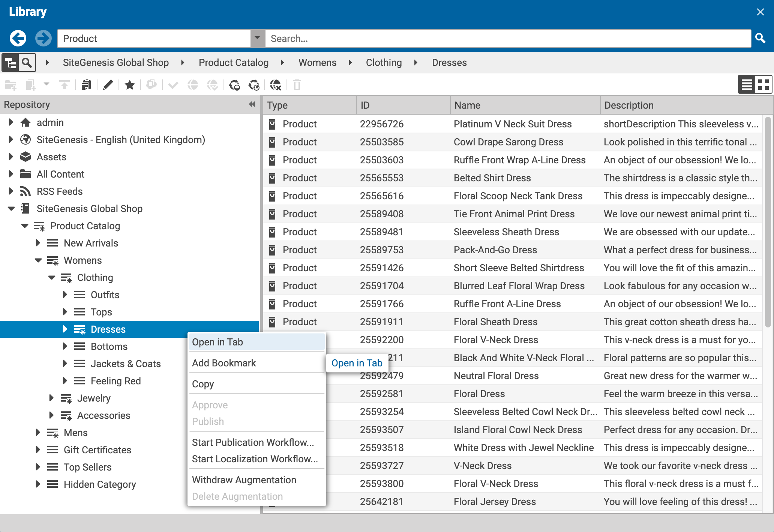Click the back navigation arrow
Viewport: 774px width, 532px height.
18,38
